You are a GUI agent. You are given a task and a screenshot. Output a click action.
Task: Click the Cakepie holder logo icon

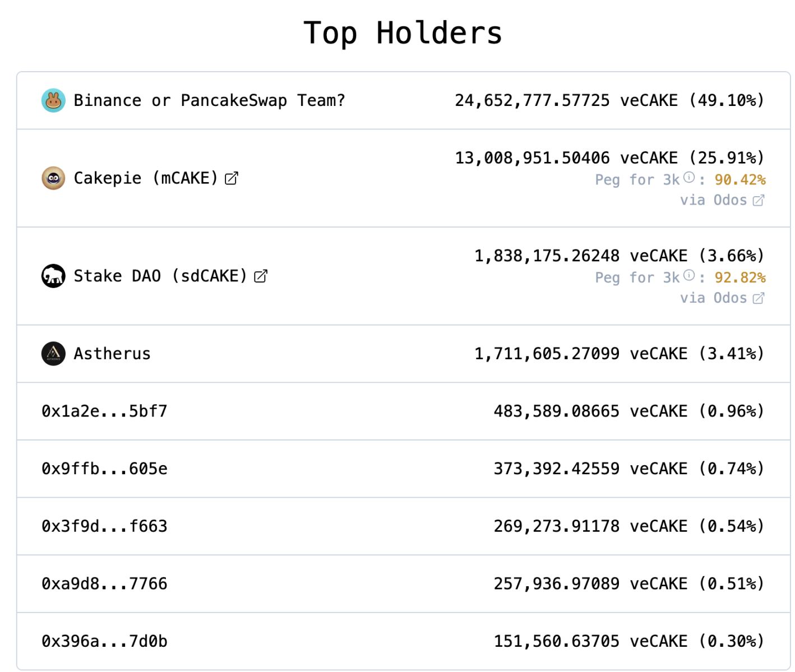53,178
